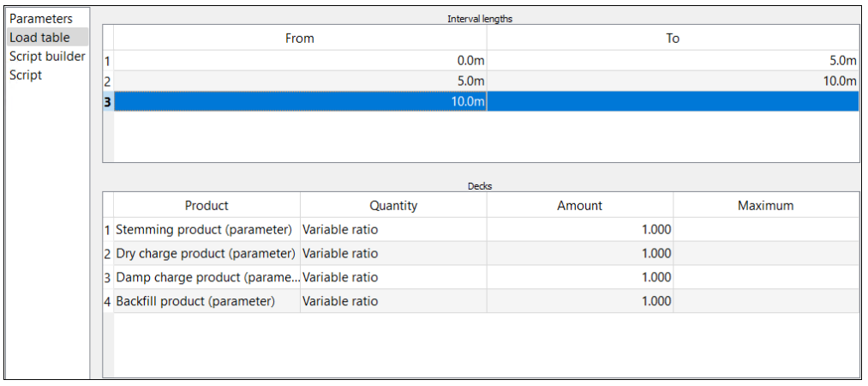Switch to the Script builder page
Screen dimensions: 868x386
[x=47, y=56]
